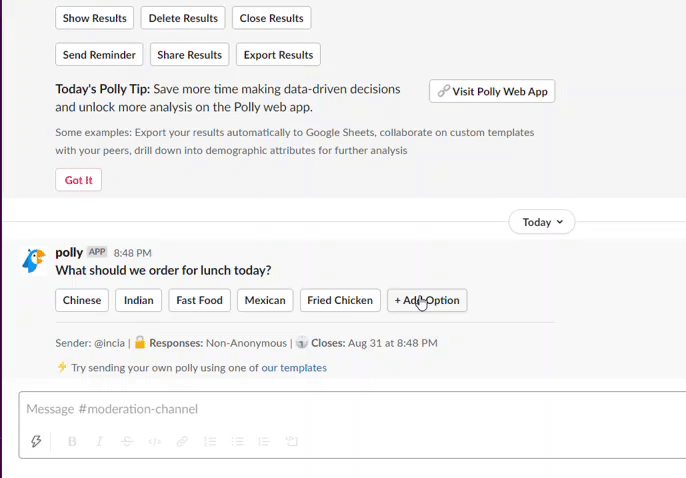Click the Export Results button
The image size is (686, 478).
coord(278,55)
